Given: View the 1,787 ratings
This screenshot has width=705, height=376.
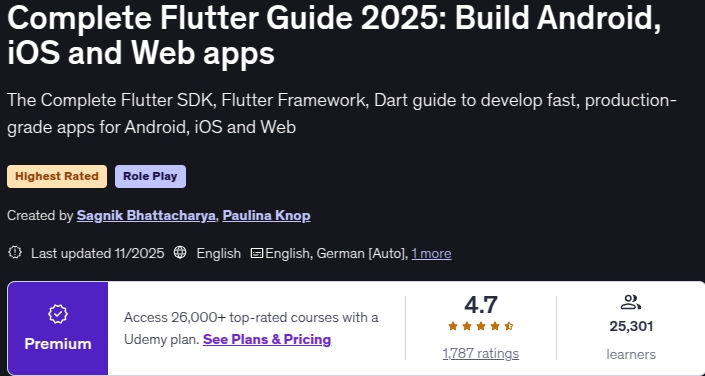Looking at the screenshot, I should pyautogui.click(x=480, y=354).
